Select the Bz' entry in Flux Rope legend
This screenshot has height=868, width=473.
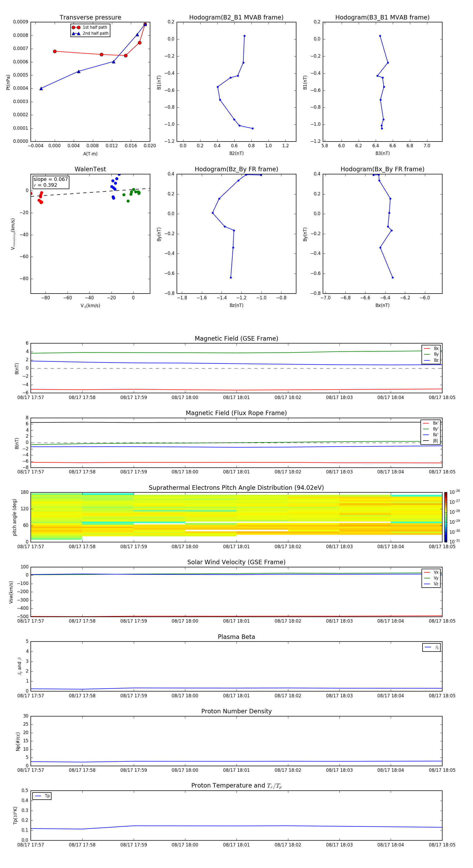tap(431, 435)
